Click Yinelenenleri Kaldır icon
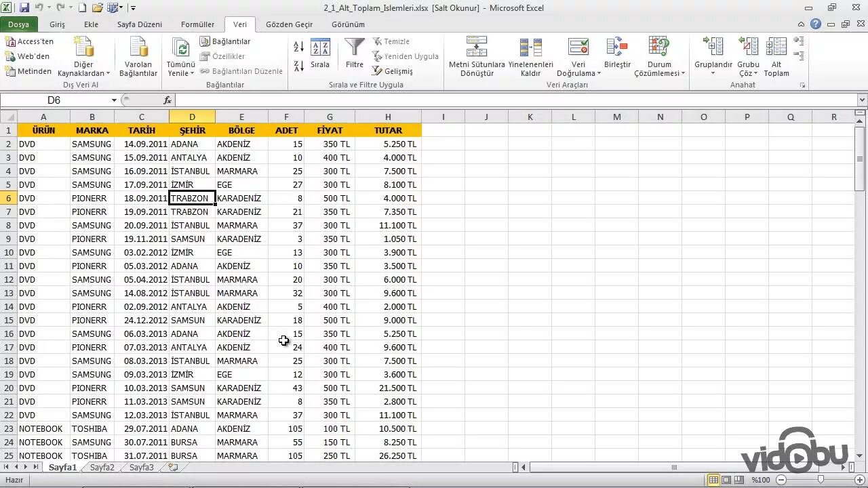This screenshot has width=868, height=488. pos(531,47)
